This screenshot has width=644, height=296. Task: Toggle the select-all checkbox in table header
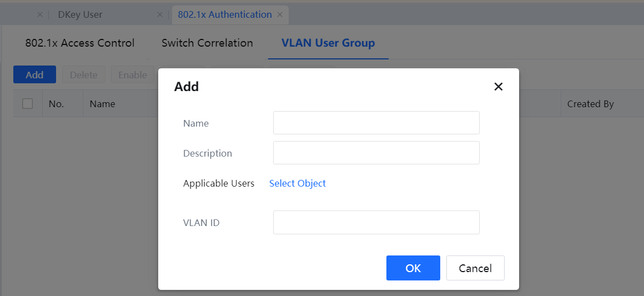28,104
